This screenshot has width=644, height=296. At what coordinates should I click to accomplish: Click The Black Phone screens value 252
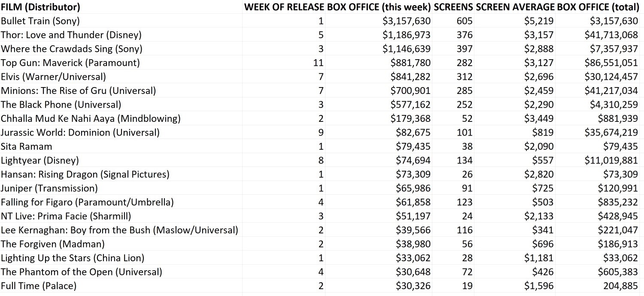coord(465,105)
